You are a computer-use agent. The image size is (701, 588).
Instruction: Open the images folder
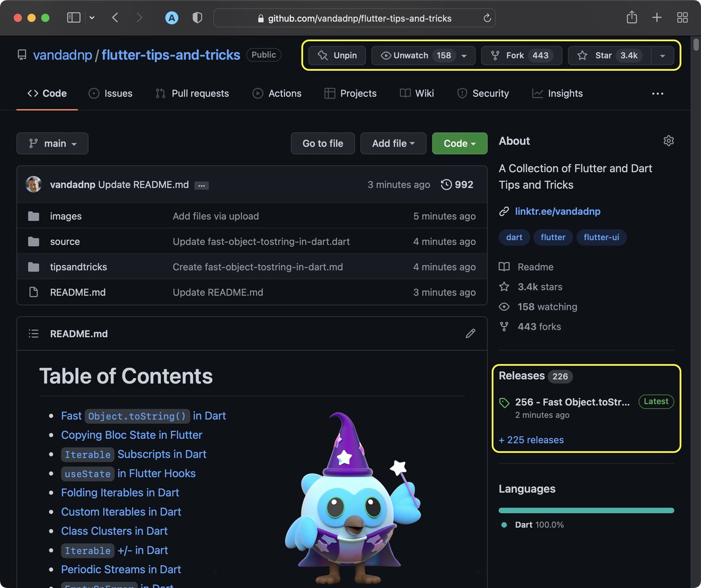65,216
